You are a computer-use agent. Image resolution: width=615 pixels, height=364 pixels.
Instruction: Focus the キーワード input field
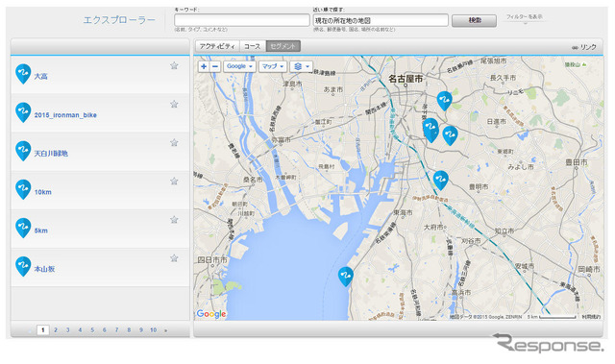[242, 20]
